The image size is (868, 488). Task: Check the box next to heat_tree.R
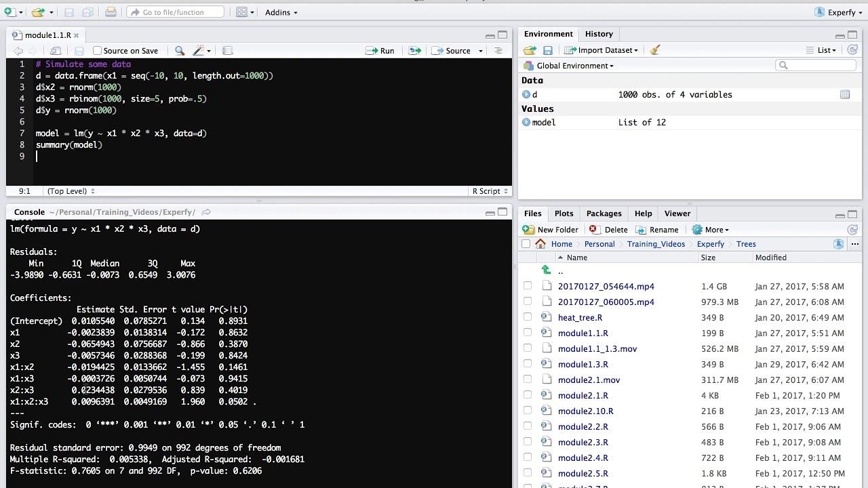[x=528, y=317]
